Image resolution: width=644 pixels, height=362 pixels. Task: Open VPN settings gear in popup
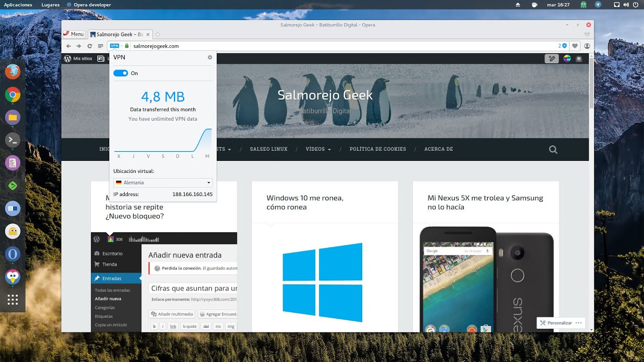210,57
